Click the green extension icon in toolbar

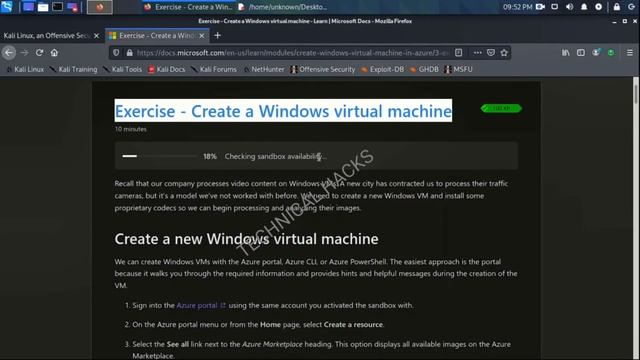[x=611, y=53]
